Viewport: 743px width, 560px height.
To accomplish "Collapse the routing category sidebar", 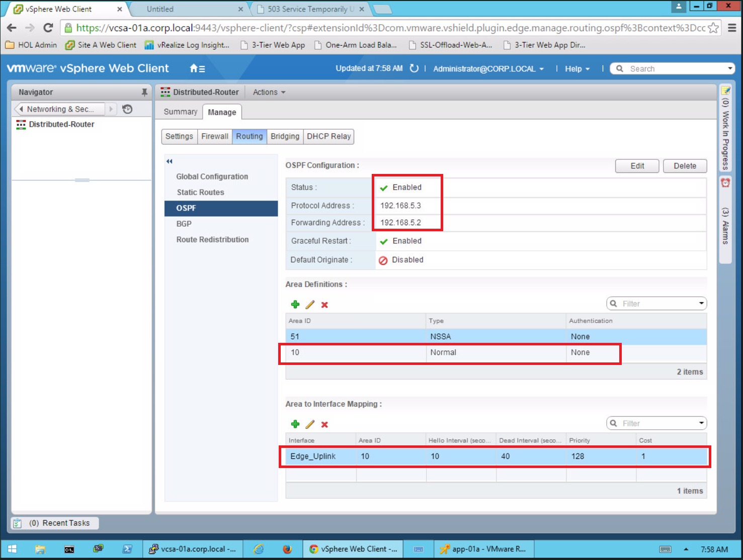I will coord(170,161).
